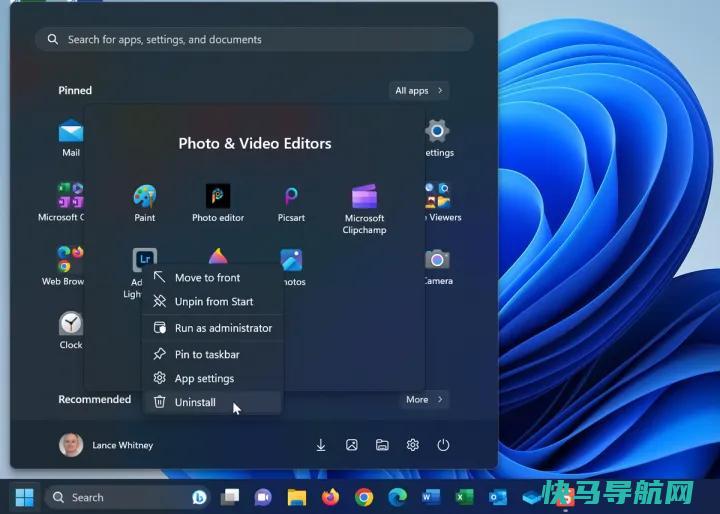
Task: Click the taskbar Search box
Action: coord(126,497)
